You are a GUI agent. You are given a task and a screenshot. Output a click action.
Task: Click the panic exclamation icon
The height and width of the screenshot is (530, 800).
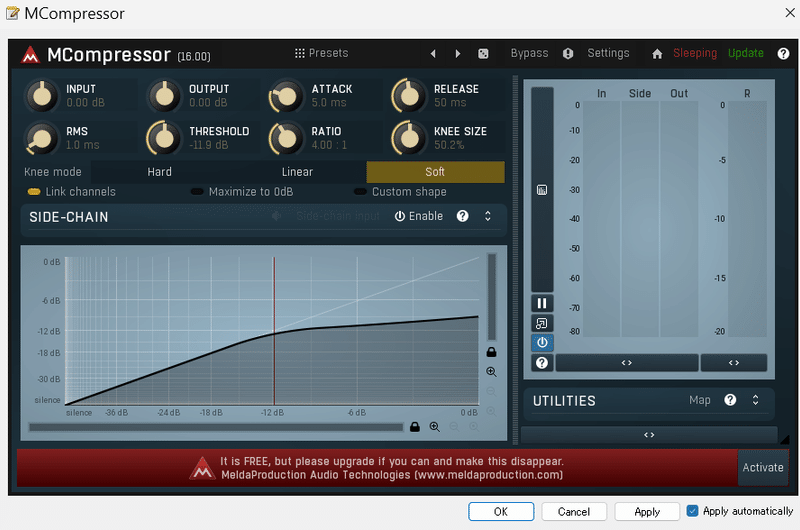click(x=568, y=54)
